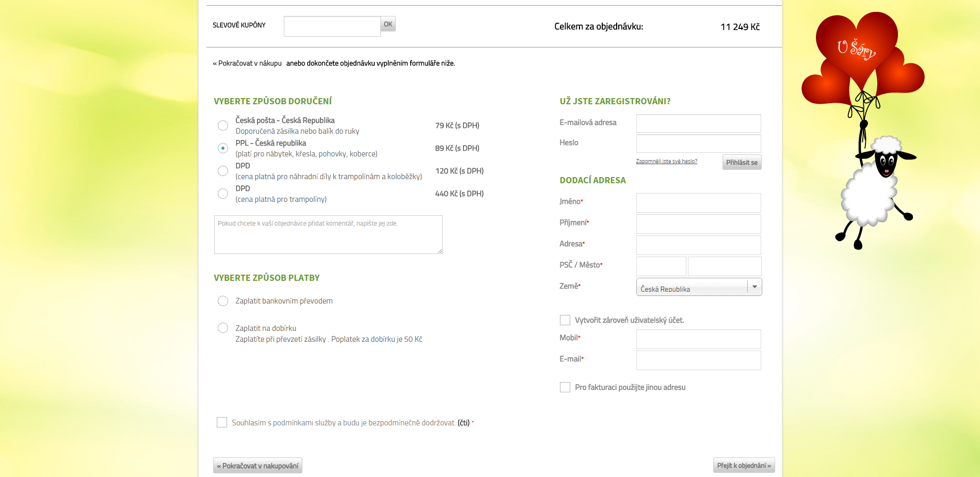
Task: Open the Země country dropdown
Action: 699,287
